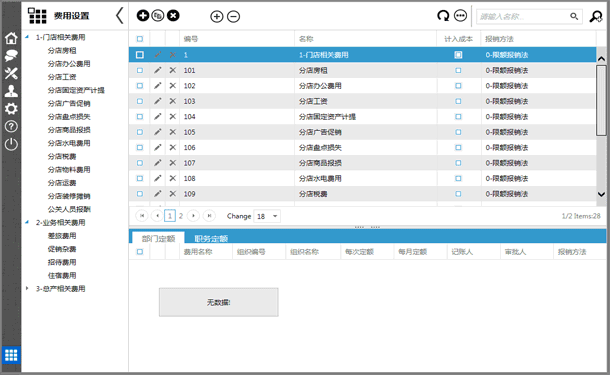
Task: Toggle 计入成本 checkbox for row 104
Action: pyautogui.click(x=458, y=117)
